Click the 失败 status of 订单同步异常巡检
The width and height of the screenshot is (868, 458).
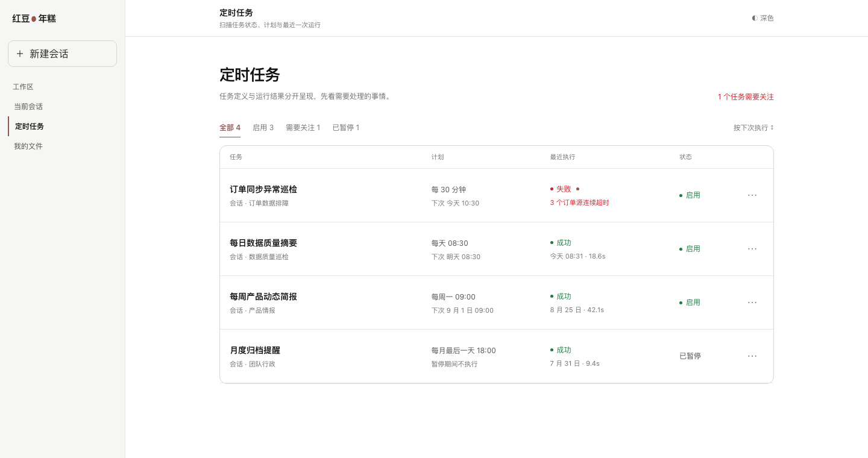tap(561, 189)
